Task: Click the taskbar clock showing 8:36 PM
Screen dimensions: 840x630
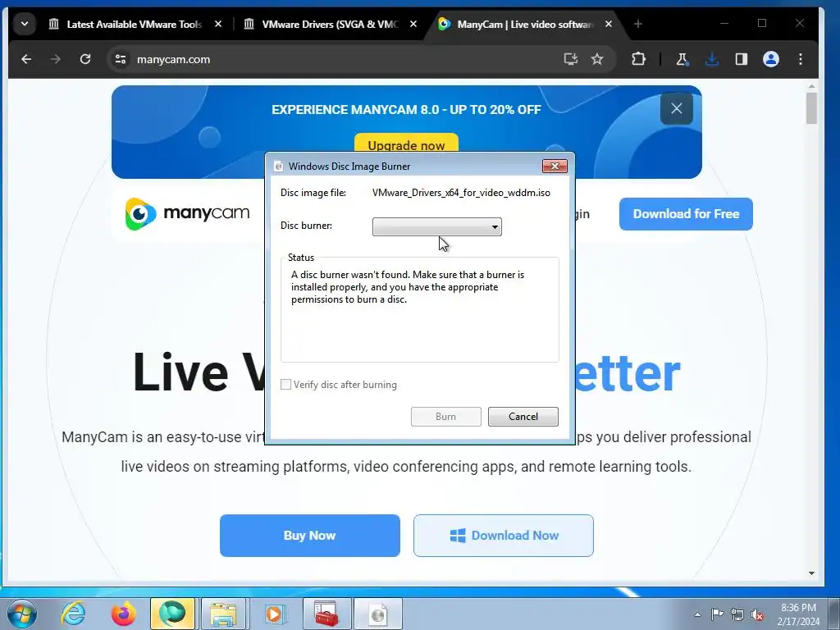Action: 798,614
